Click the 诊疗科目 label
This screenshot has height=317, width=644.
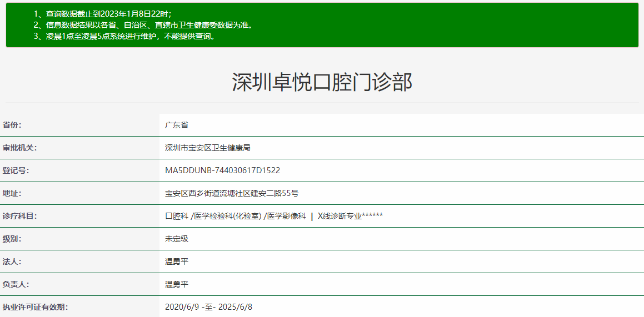point(19,216)
